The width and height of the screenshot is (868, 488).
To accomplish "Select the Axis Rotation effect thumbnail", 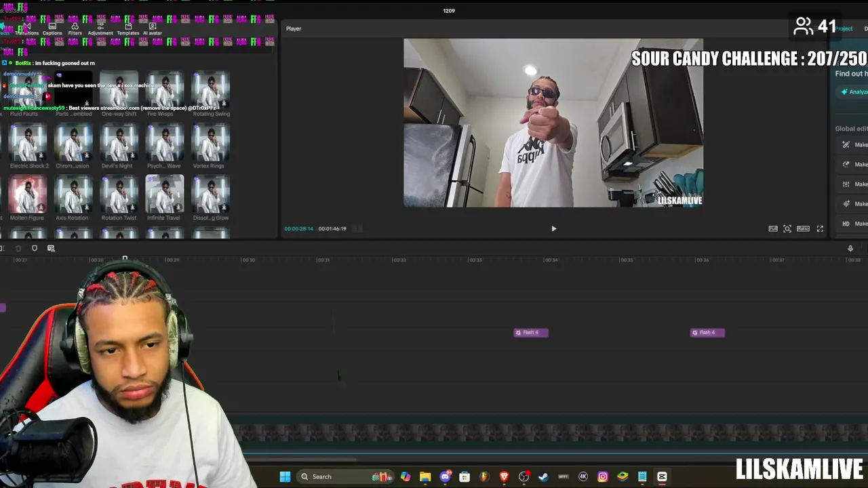I will [73, 195].
